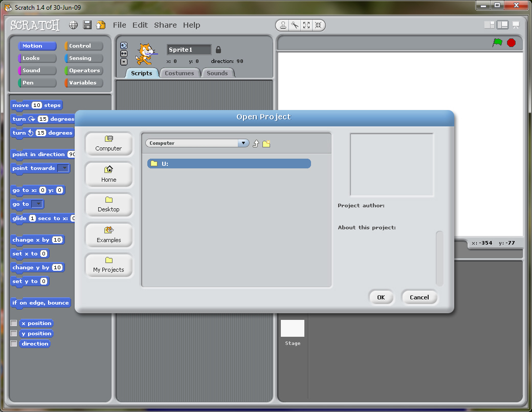Click the set x to block
The width and height of the screenshot is (532, 412).
click(30, 253)
